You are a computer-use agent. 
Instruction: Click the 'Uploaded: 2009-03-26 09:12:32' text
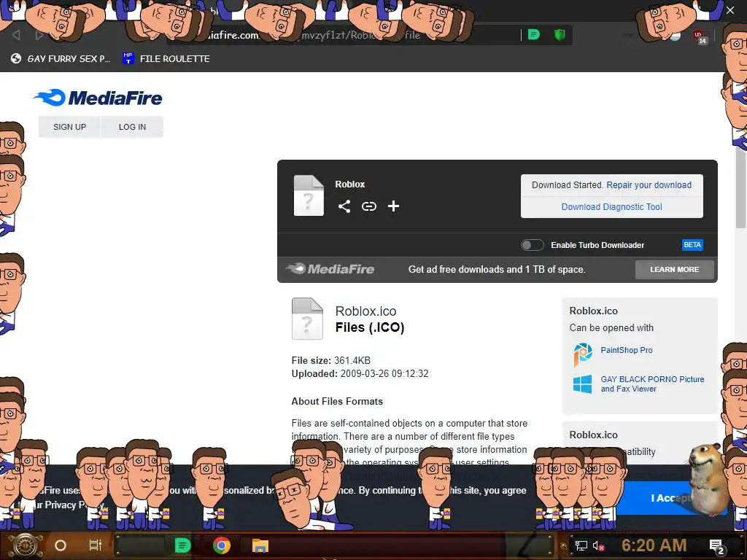[360, 374]
